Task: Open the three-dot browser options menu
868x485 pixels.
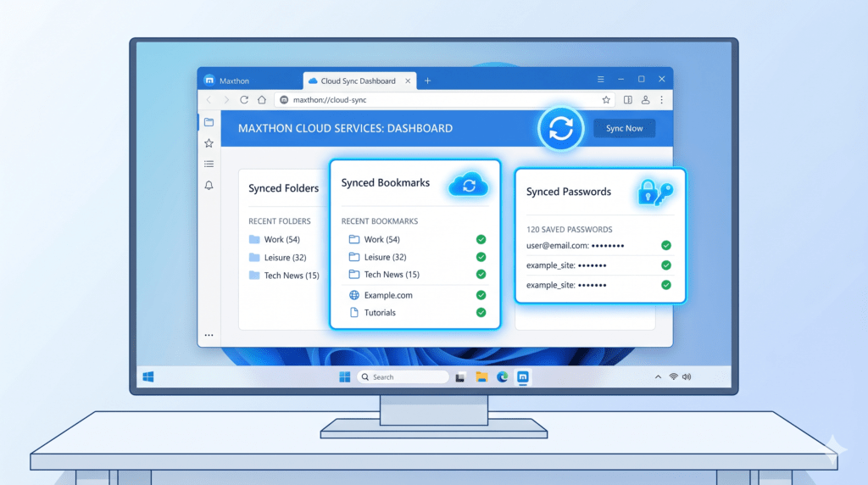Action: (661, 100)
